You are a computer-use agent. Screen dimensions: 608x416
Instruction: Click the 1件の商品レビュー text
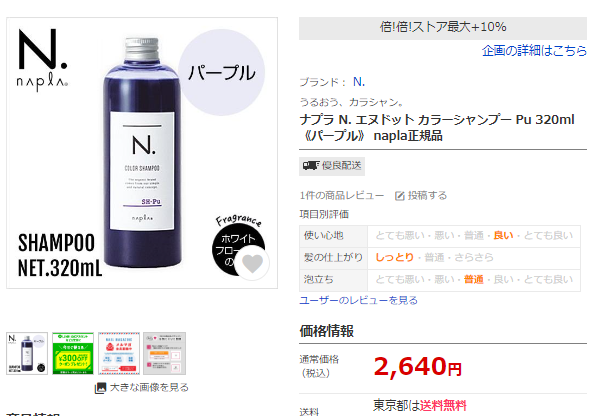coord(342,195)
